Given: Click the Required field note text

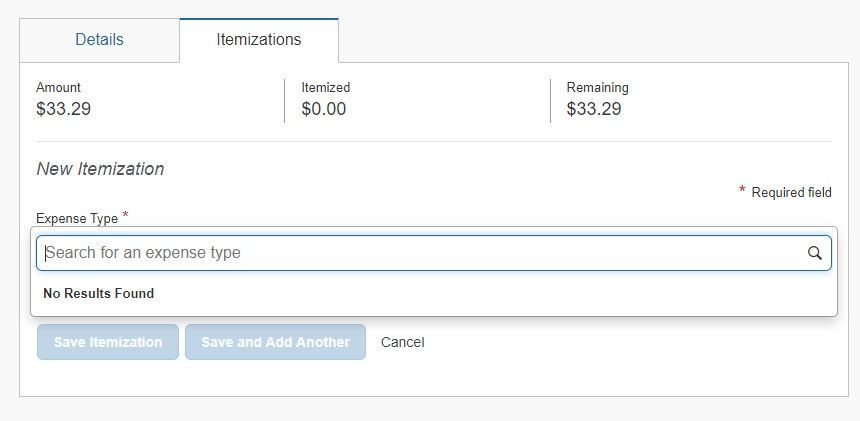Looking at the screenshot, I should pos(791,192).
